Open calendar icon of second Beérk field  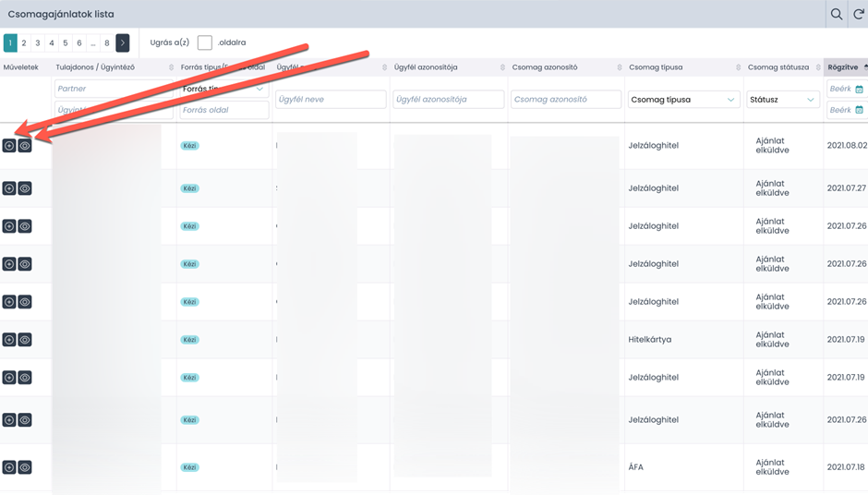[859, 110]
